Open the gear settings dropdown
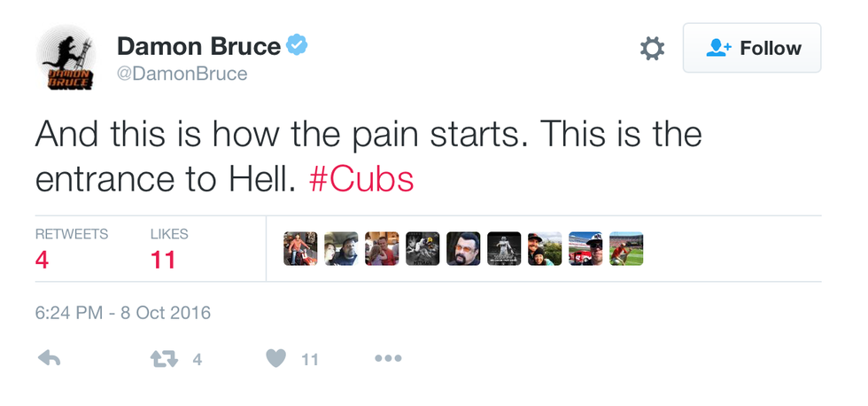This screenshot has height=406, width=868. [x=652, y=49]
